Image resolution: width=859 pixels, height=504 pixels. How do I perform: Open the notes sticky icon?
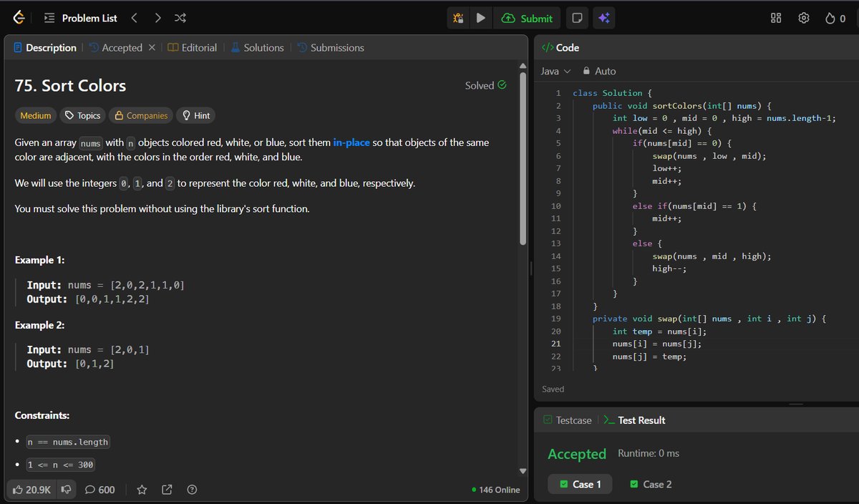pyautogui.click(x=577, y=18)
